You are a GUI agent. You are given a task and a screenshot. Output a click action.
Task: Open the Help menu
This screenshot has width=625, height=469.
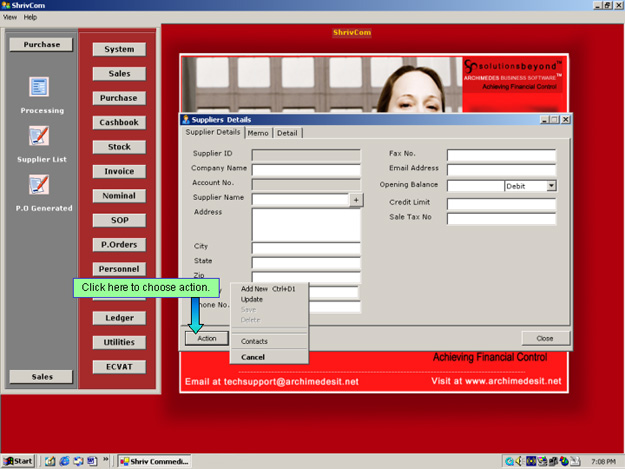pos(30,17)
